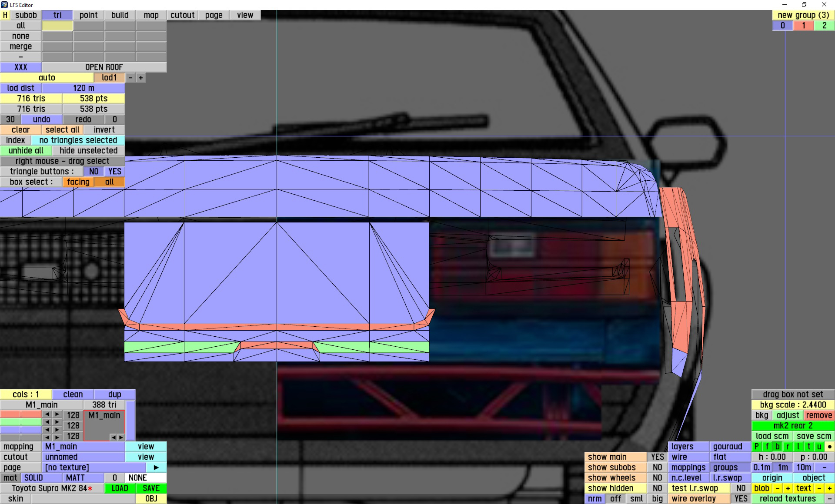Set triangle buttons to YES

point(115,171)
